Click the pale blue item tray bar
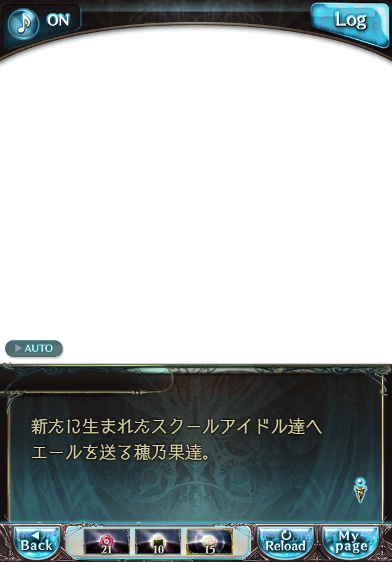Screen dimensions: 392x562 pyautogui.click(x=158, y=542)
